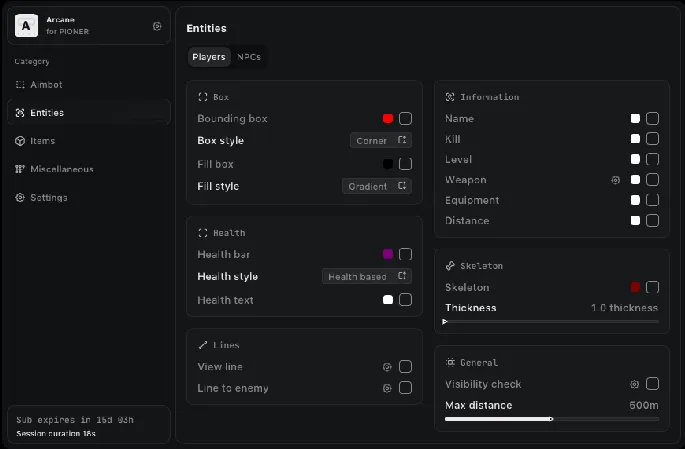Open the Box style Corner dropdown
The width and height of the screenshot is (685, 449).
coord(381,141)
